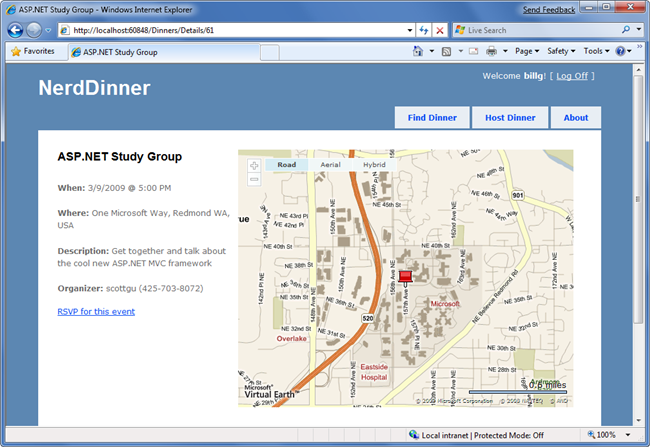
Task: Open the Favorites star button
Action: click(33, 51)
